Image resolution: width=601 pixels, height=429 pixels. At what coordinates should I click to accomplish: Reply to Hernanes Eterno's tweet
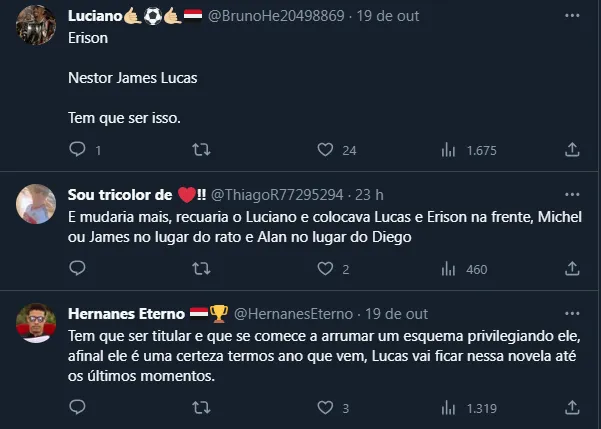click(78, 408)
